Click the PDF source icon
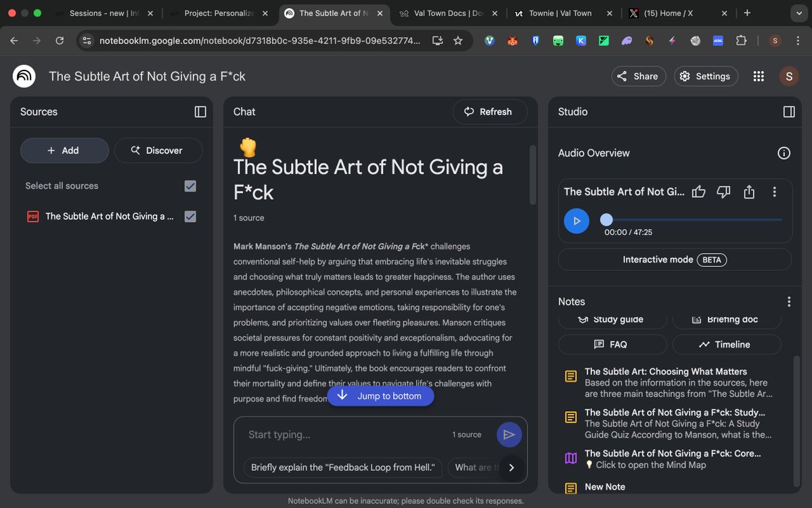The width and height of the screenshot is (812, 508). (x=32, y=217)
